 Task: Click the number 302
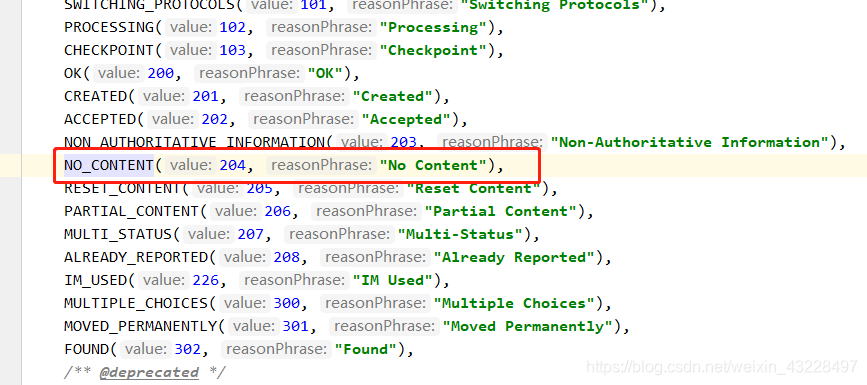[187, 350]
